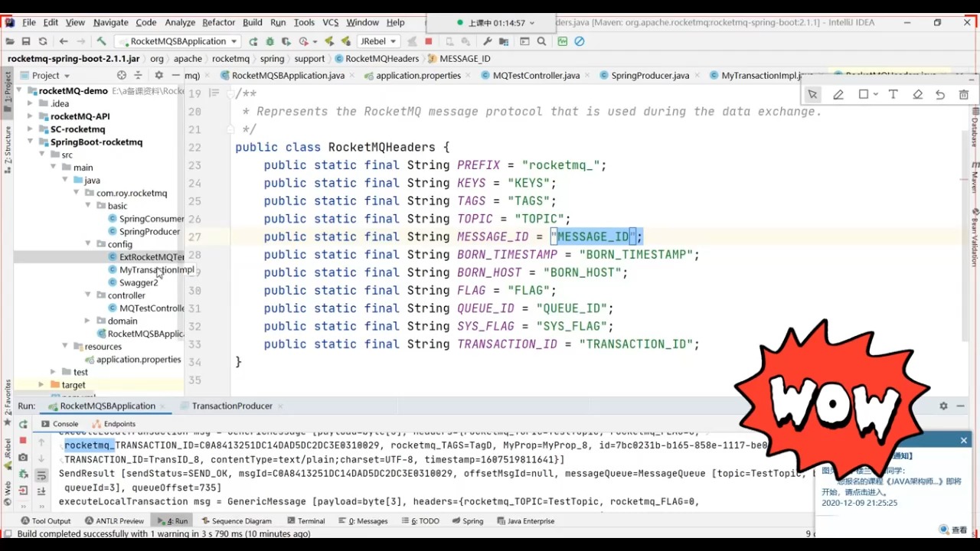This screenshot has height=551, width=980.
Task: Toggle scroll to end in the console
Action: tap(41, 491)
